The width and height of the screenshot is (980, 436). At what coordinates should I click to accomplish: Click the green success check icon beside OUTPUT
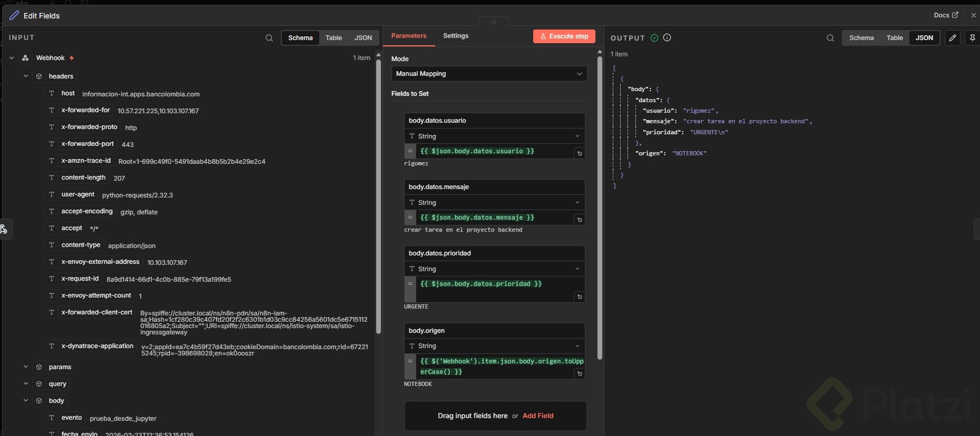[654, 38]
